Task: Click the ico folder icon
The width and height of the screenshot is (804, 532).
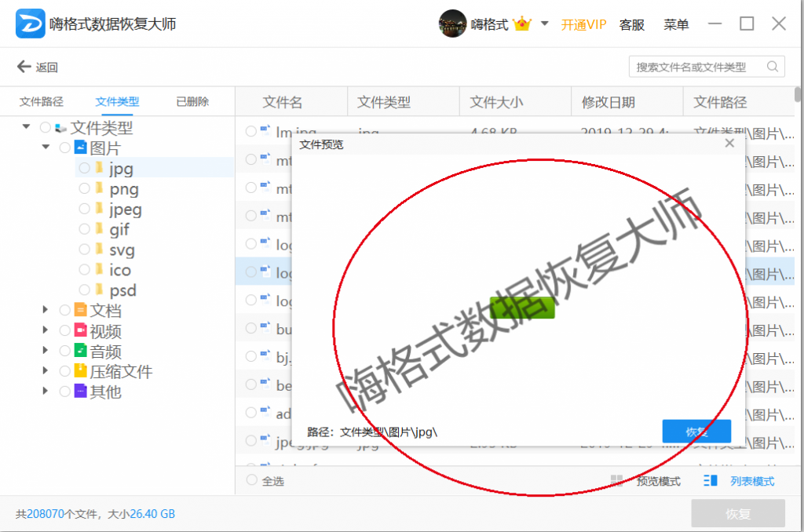Action: pos(100,269)
